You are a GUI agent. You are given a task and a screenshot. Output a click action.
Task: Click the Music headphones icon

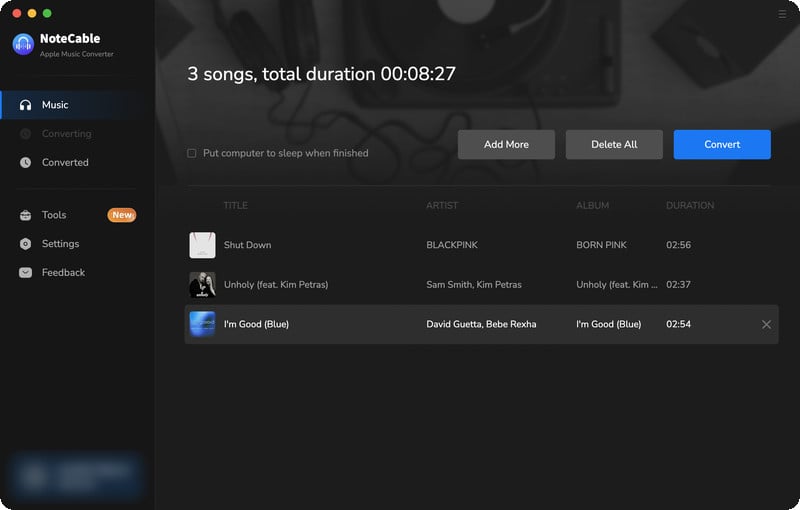click(26, 105)
